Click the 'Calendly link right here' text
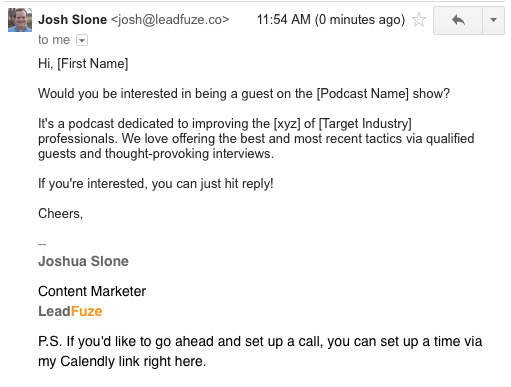Screen dimensions: 511x387 tap(133, 362)
